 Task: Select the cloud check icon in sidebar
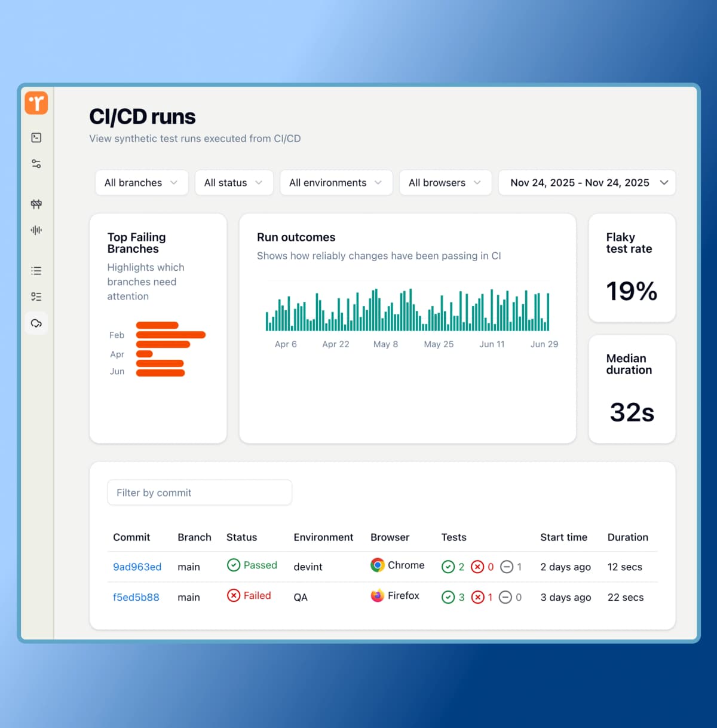[36, 323]
